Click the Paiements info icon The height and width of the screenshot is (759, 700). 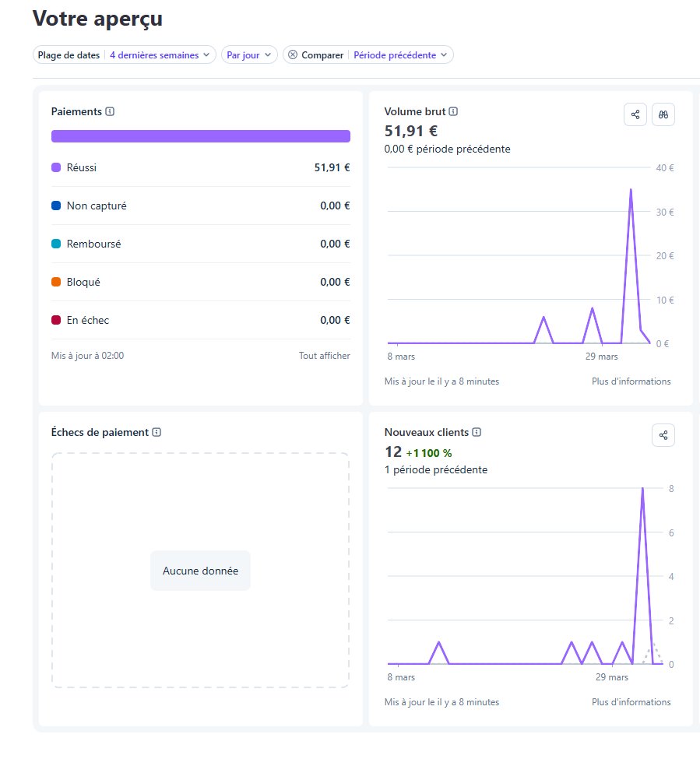point(110,111)
